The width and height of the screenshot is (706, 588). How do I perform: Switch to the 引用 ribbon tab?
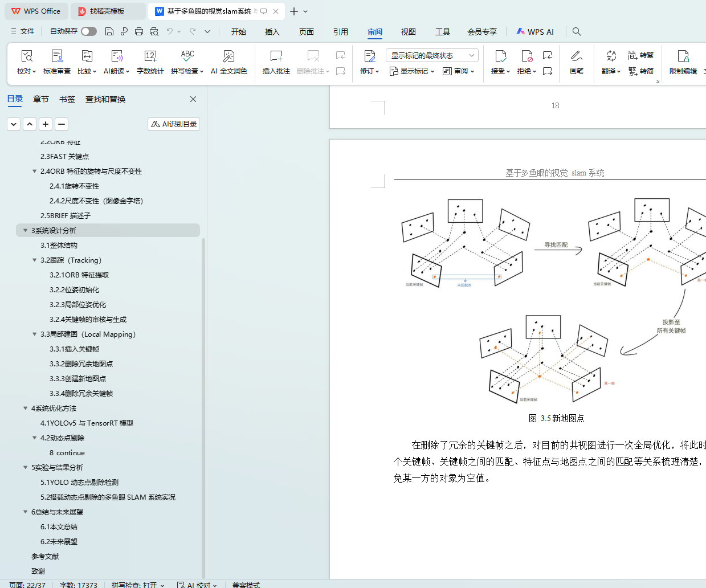pyautogui.click(x=341, y=32)
